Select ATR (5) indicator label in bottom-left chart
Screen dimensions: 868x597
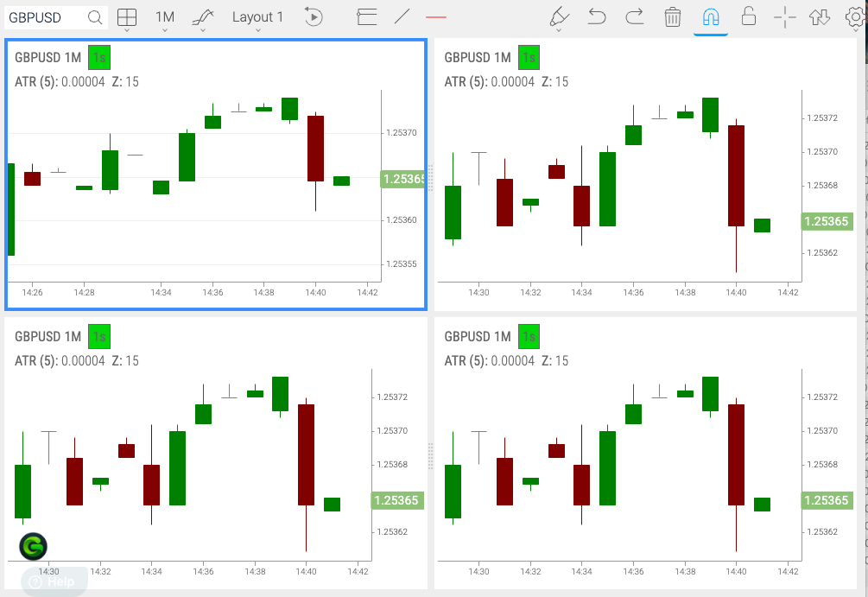[36, 361]
